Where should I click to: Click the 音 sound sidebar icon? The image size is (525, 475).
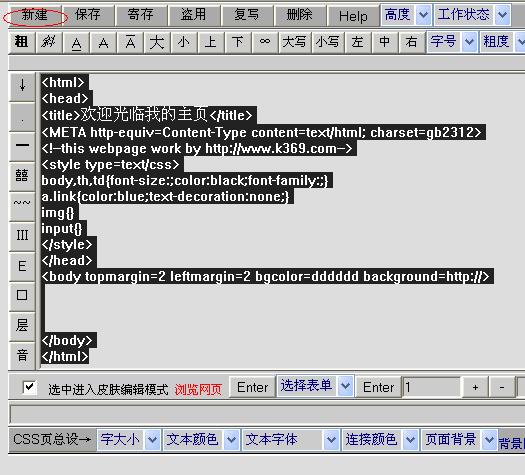click(x=22, y=355)
